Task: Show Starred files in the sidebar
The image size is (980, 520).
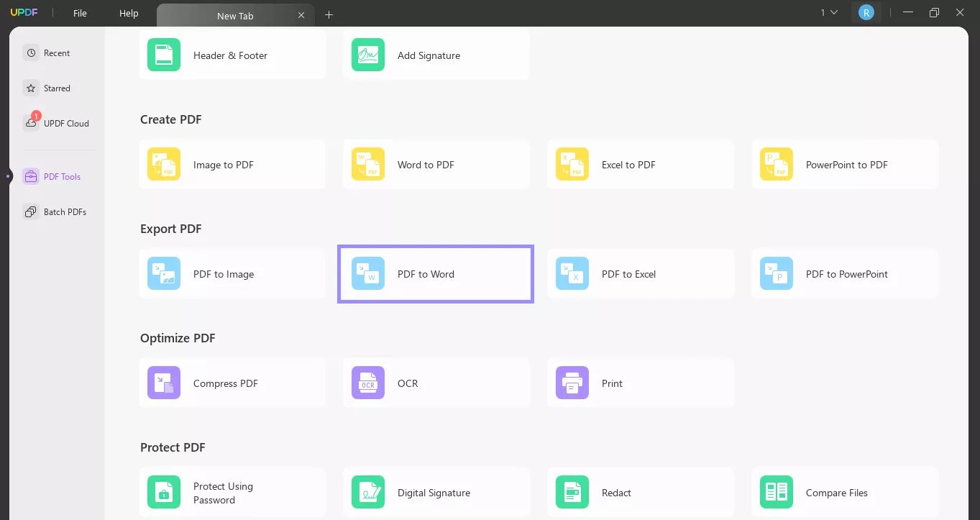Action: pos(57,88)
